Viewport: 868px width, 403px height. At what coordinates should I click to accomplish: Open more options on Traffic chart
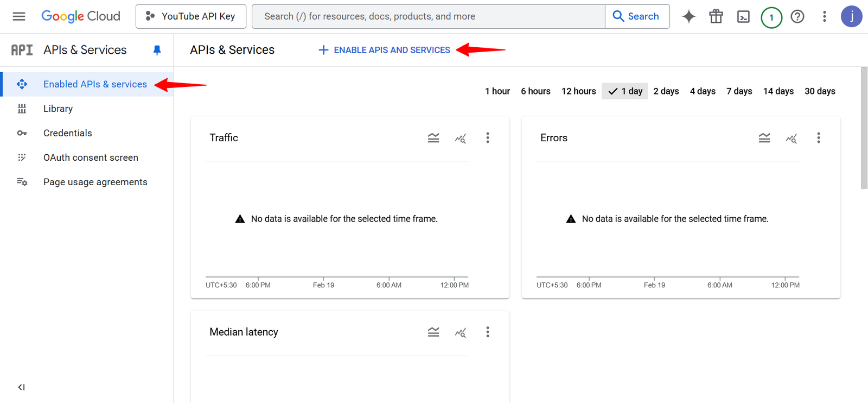click(487, 138)
